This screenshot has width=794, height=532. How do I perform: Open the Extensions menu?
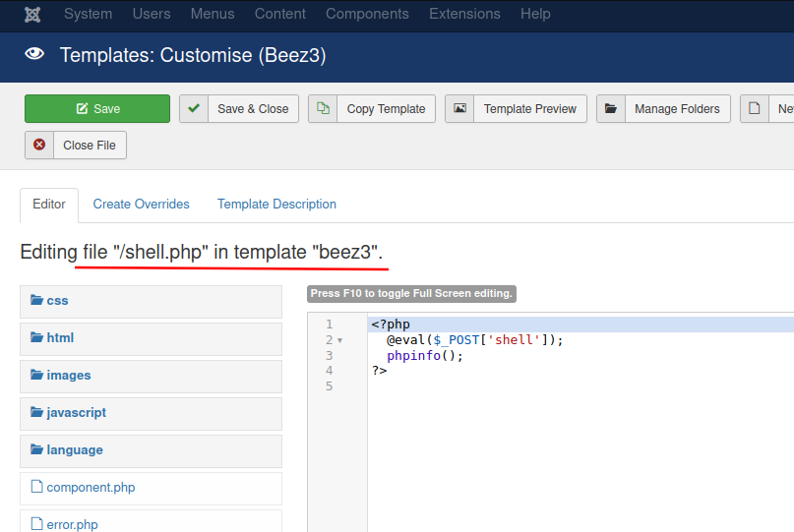point(464,14)
